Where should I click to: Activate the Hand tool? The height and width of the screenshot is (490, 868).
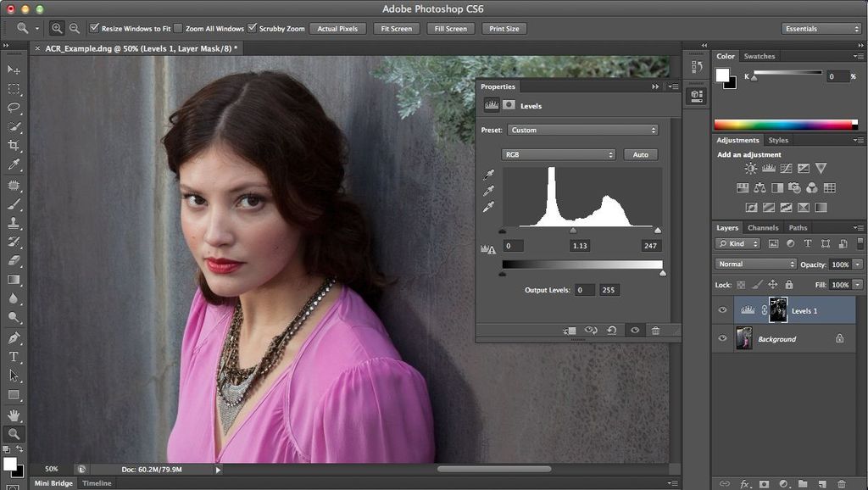(14, 415)
